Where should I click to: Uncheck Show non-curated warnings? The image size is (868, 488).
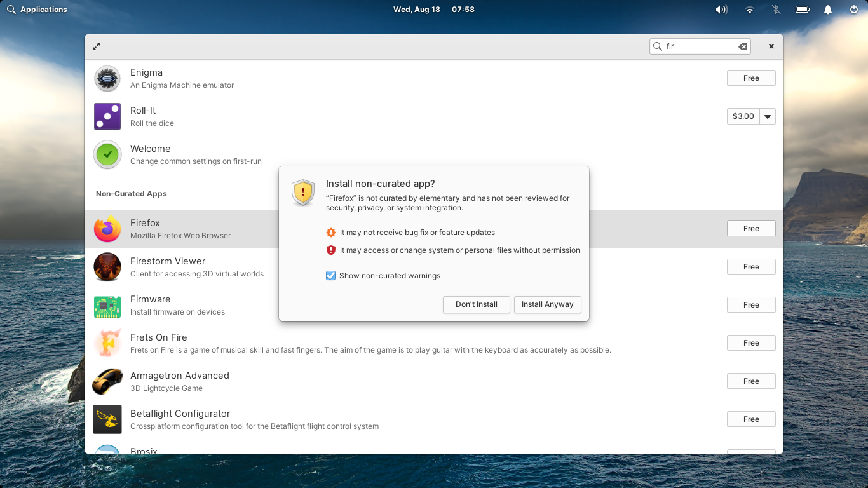[x=330, y=276]
